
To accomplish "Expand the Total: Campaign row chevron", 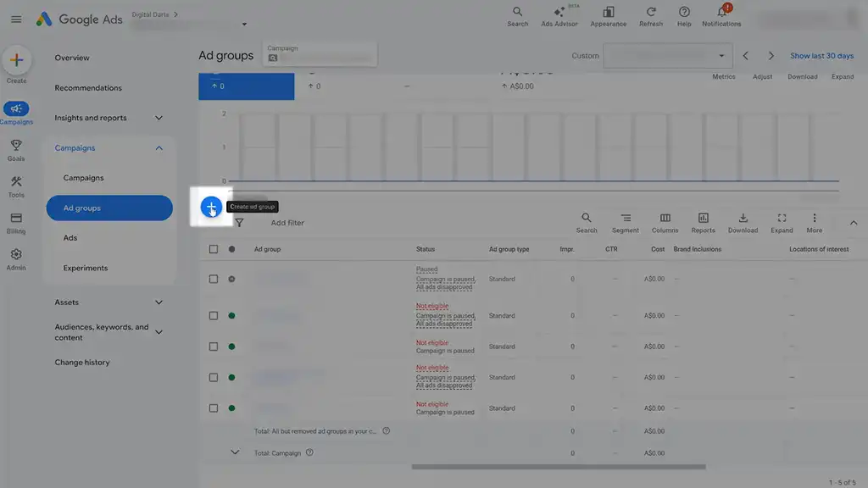I will [235, 452].
